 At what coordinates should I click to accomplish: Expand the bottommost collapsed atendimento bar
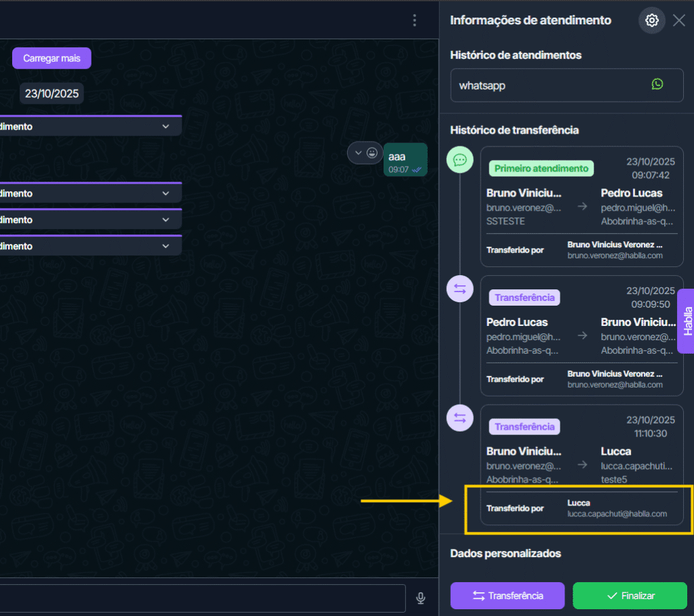pyautogui.click(x=165, y=247)
